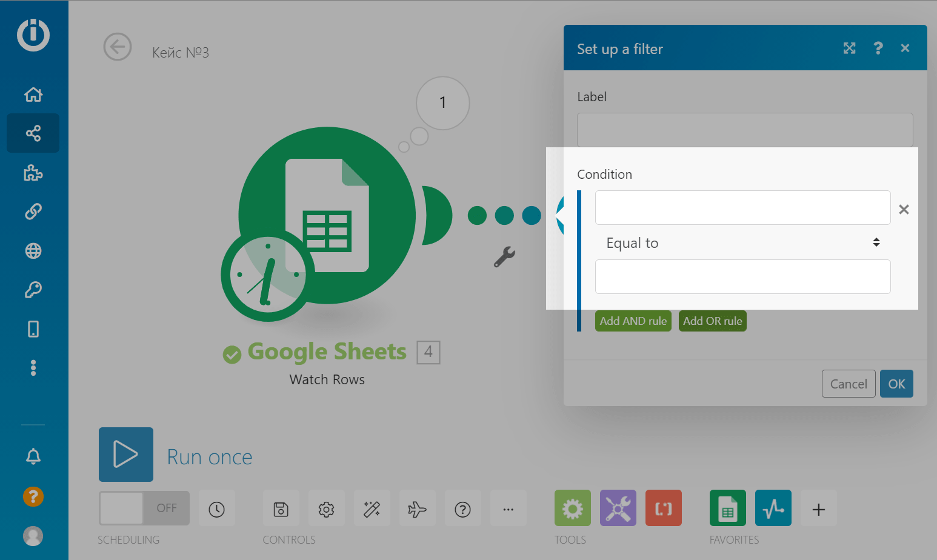
Task: Open Templates puzzle-piece icon
Action: [x=33, y=173]
